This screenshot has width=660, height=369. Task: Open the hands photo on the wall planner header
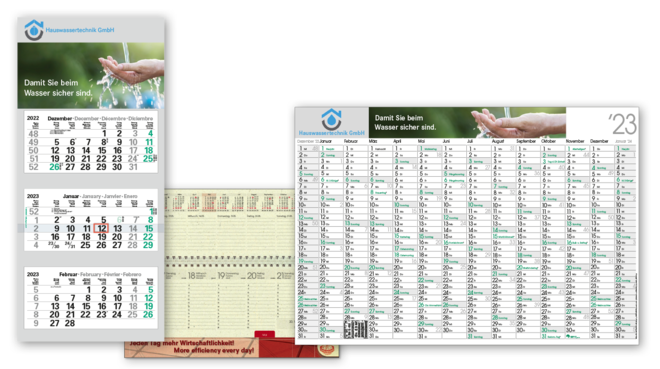[x=467, y=122]
